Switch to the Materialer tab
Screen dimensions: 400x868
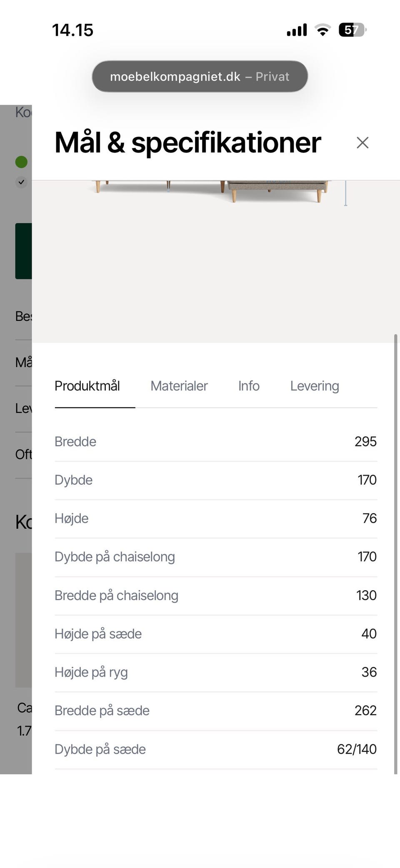(179, 386)
